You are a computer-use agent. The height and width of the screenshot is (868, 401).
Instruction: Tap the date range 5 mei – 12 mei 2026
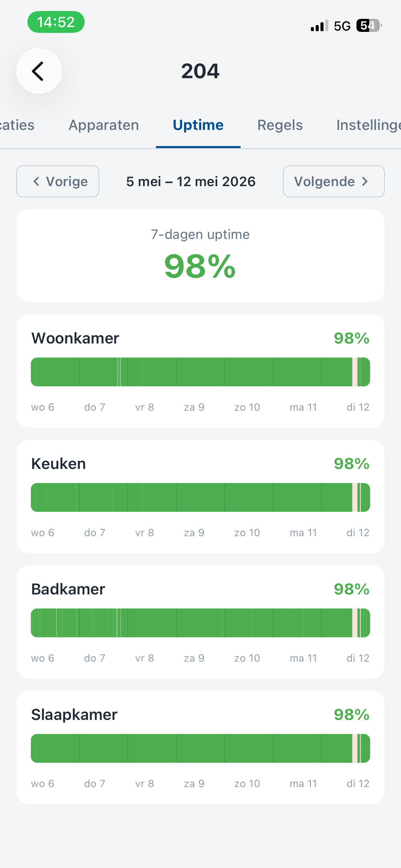[191, 181]
